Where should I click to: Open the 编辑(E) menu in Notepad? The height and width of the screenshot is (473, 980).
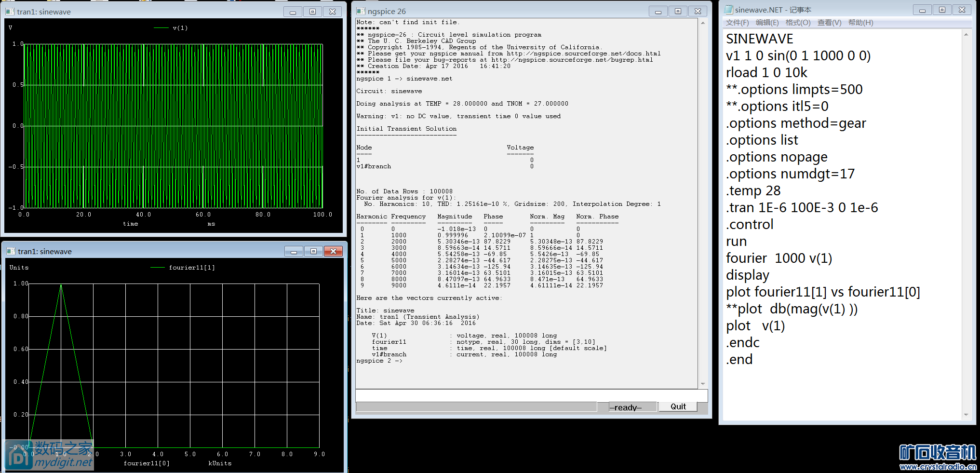pos(767,23)
